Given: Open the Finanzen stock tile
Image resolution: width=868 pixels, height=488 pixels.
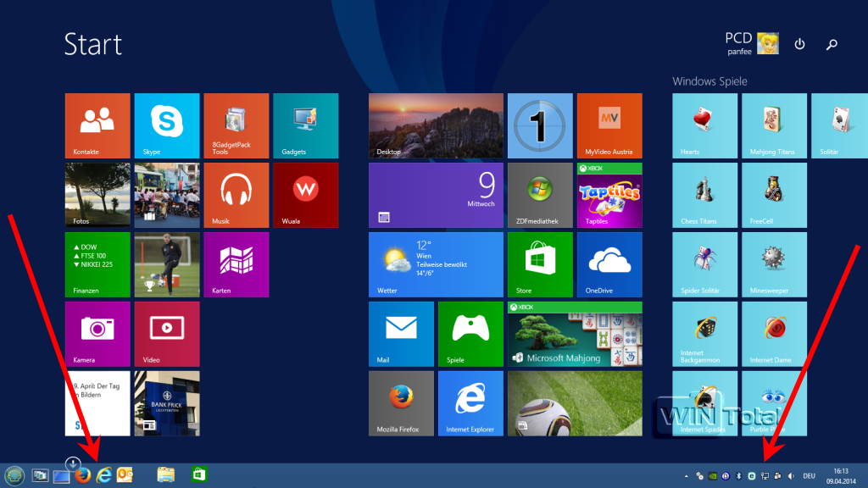Looking at the screenshot, I should [x=97, y=264].
